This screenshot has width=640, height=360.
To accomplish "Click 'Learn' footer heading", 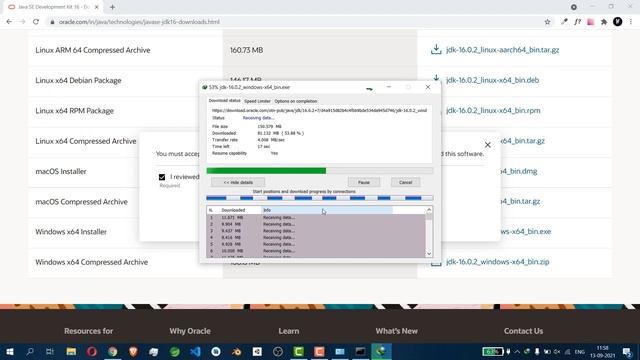I will click(289, 331).
